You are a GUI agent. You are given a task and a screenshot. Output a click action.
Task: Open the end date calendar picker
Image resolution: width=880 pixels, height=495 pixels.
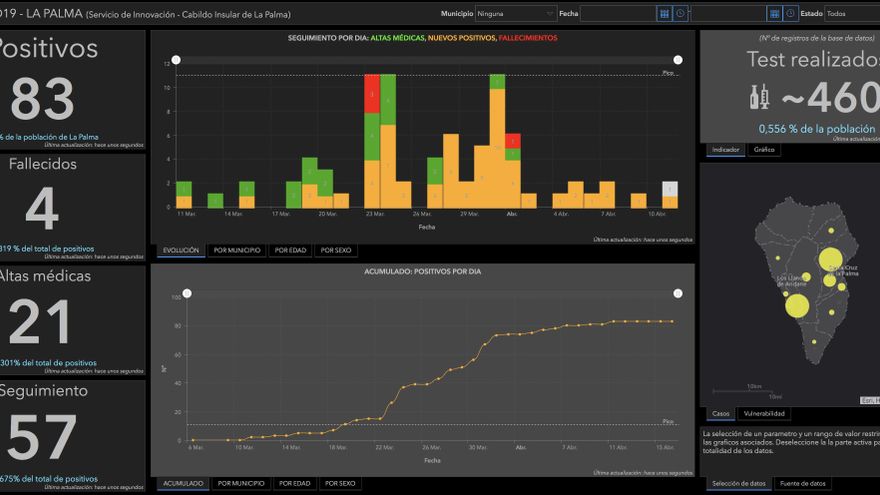pyautogui.click(x=774, y=14)
